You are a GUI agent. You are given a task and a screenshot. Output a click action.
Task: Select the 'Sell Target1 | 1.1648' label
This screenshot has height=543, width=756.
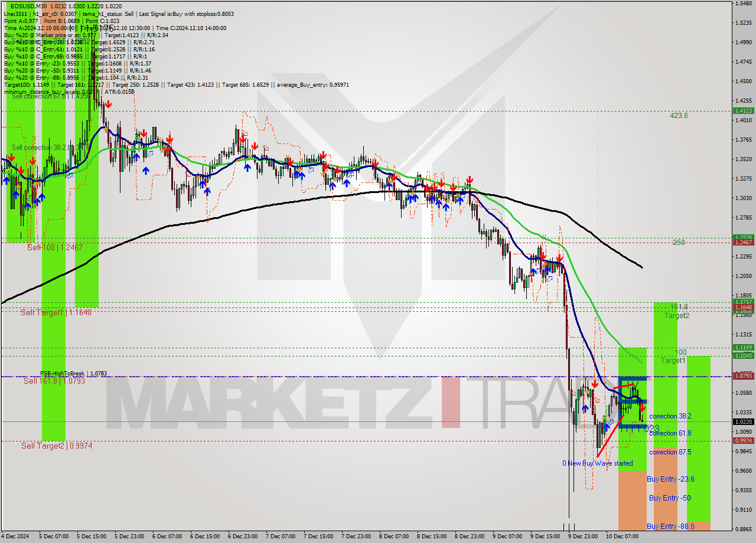tap(56, 312)
